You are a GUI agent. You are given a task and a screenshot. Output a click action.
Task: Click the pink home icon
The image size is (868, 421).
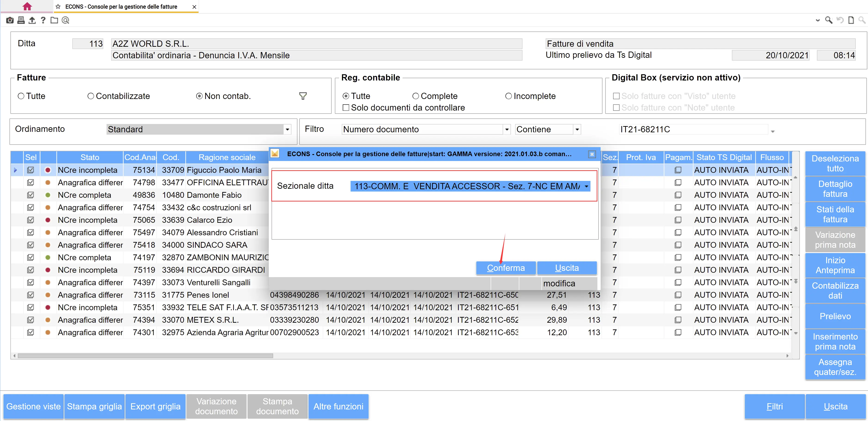(27, 6)
